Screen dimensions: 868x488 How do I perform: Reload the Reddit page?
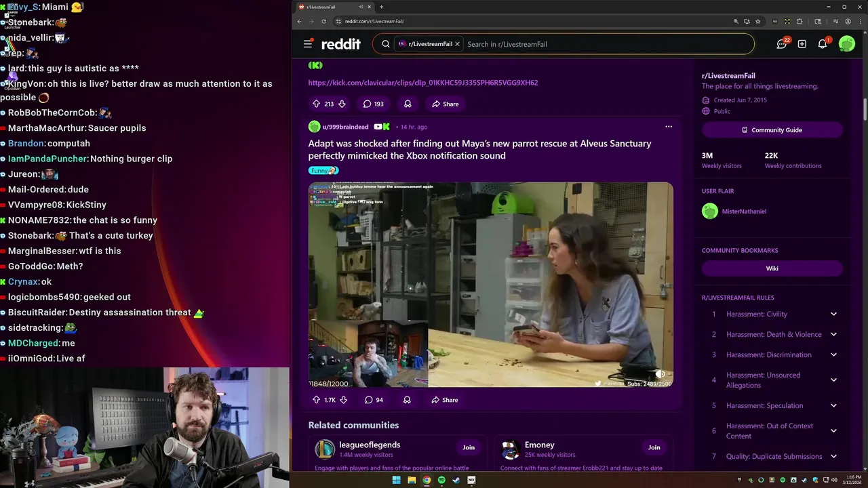point(323,21)
